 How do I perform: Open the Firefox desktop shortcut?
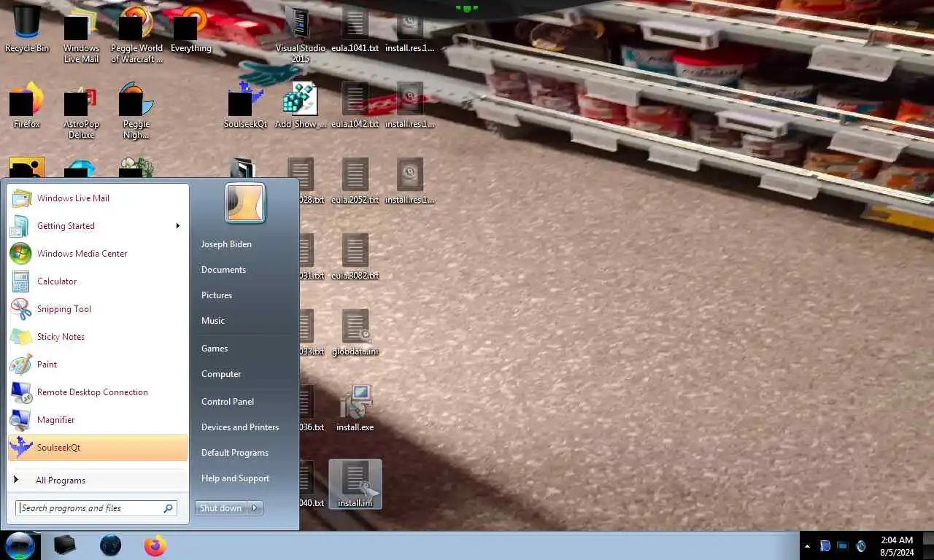pyautogui.click(x=27, y=106)
